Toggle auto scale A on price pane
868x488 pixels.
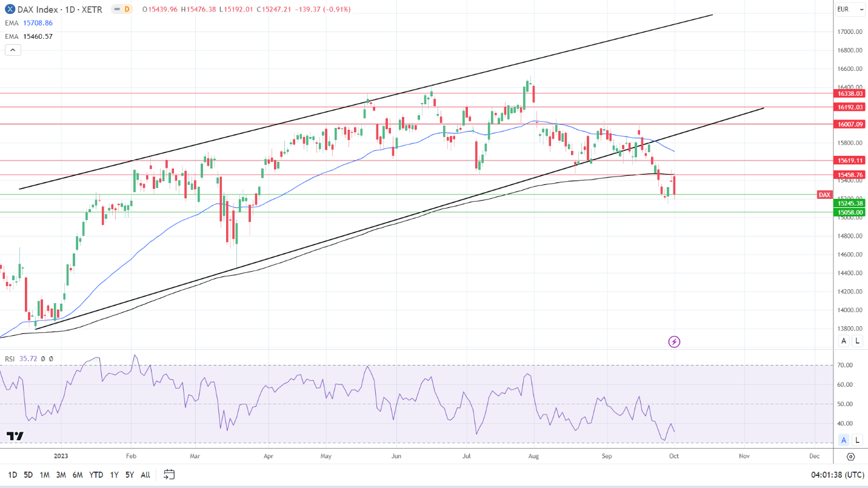843,341
